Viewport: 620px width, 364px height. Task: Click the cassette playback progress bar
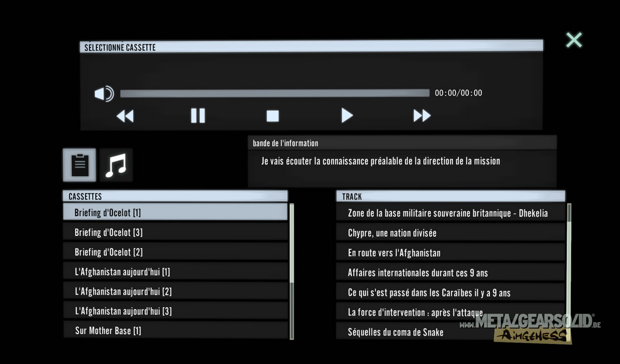[275, 93]
